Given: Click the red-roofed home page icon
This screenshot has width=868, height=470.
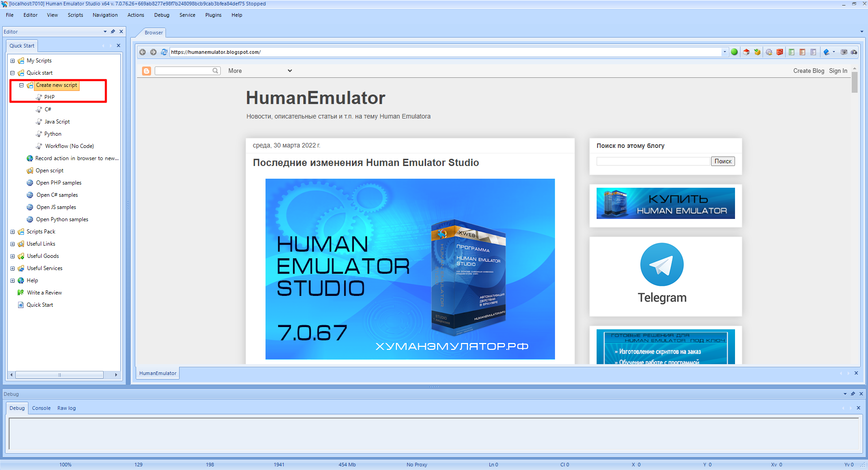Looking at the screenshot, I should pos(746,52).
